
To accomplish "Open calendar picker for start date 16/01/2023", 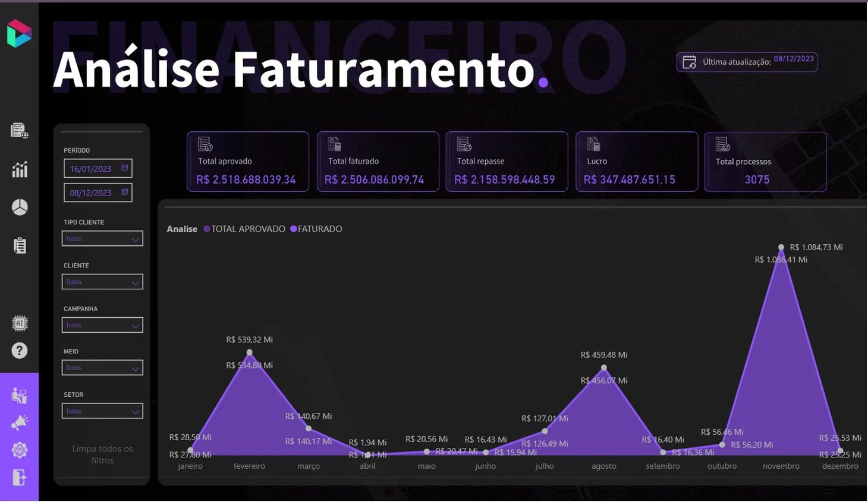I will coord(125,168).
